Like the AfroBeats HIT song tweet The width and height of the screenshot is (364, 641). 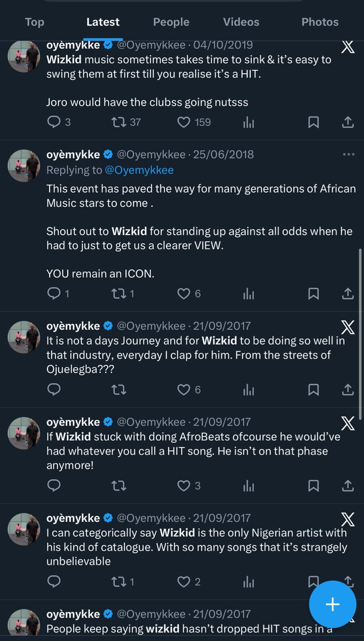[184, 486]
